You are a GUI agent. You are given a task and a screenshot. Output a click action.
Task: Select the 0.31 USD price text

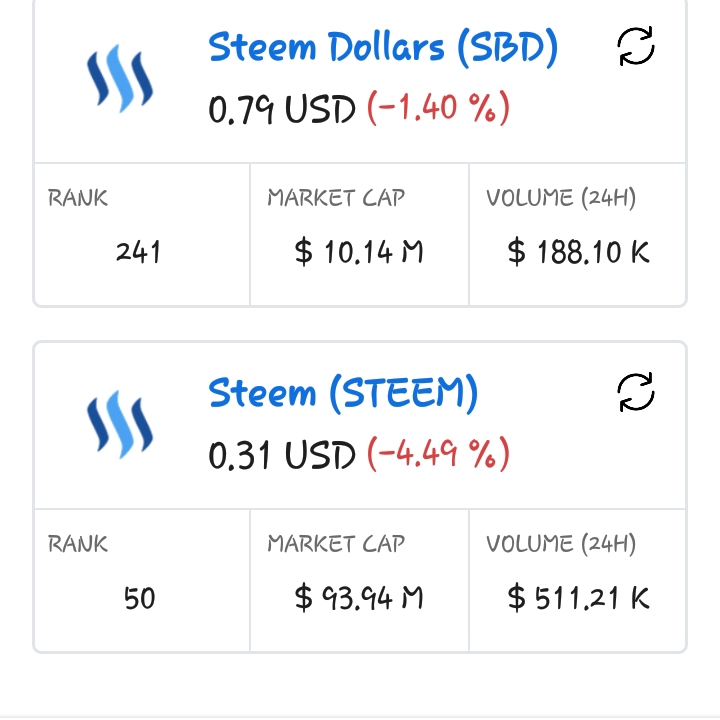click(282, 455)
